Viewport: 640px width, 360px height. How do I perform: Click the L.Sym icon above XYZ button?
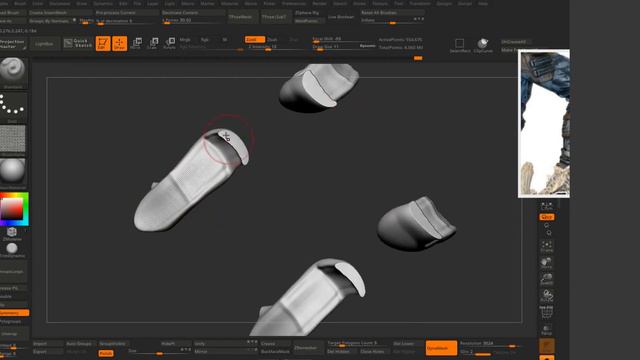tap(547, 206)
